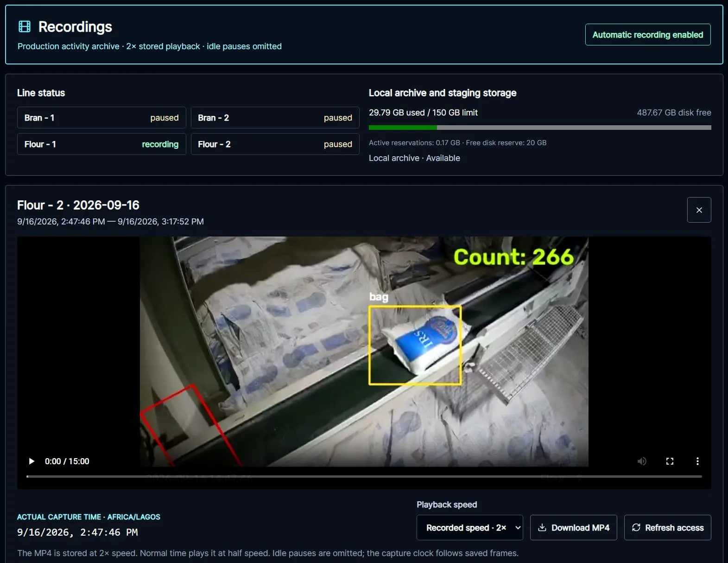728x563 pixels.
Task: Click the refresh arrows icon
Action: 636,527
